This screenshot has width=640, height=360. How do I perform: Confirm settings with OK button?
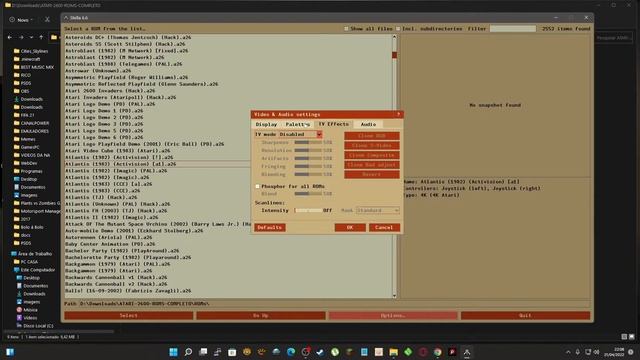coord(350,227)
